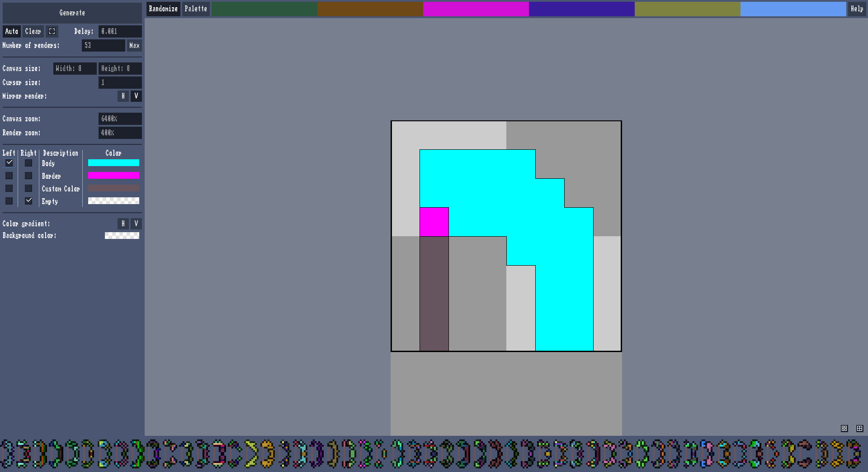Click the Mirror render H icon
This screenshot has height=472, width=868.
pos(123,96)
